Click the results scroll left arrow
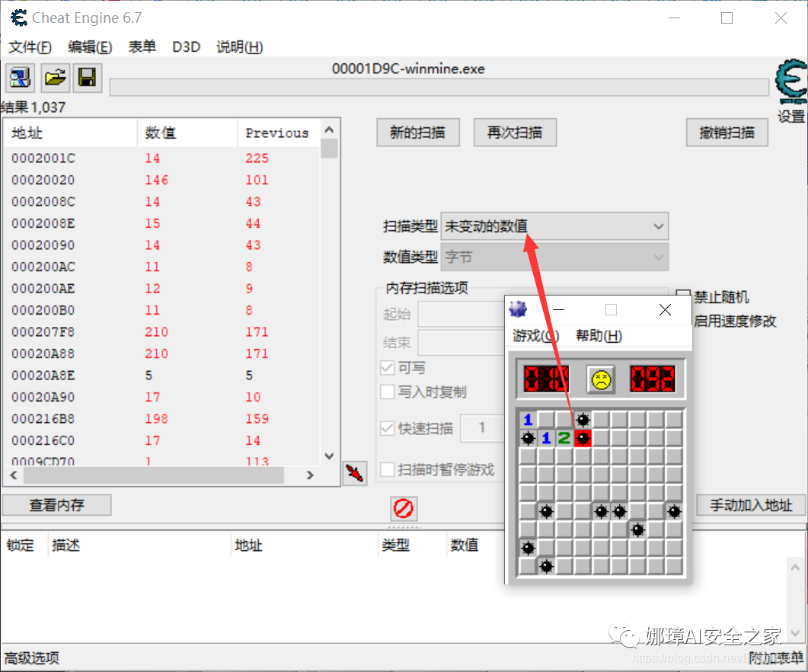 tap(14, 475)
